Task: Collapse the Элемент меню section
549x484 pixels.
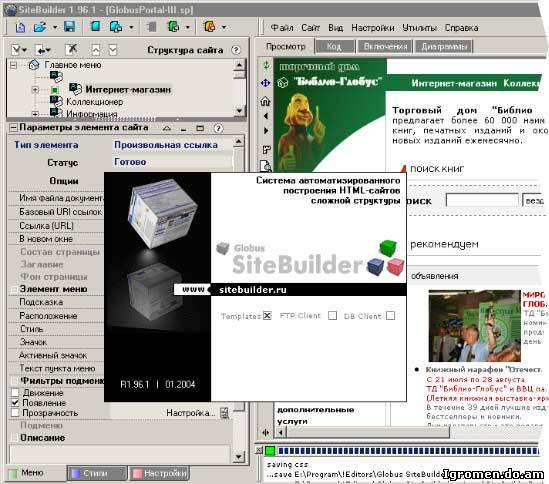Action: [x=14, y=289]
